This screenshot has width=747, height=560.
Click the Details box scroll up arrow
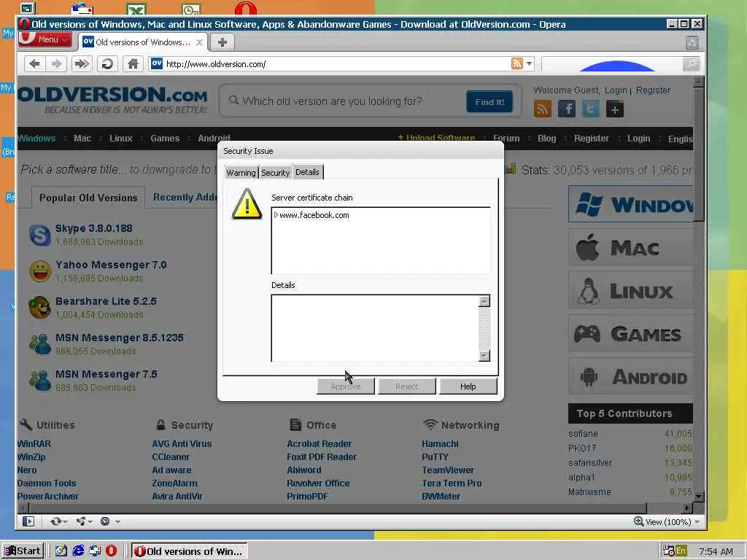pos(484,301)
